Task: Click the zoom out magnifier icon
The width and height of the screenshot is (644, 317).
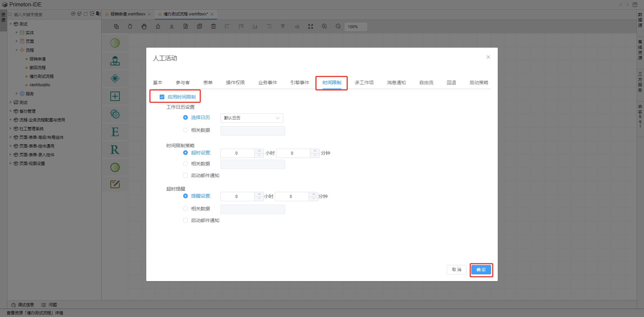Action: point(338,27)
